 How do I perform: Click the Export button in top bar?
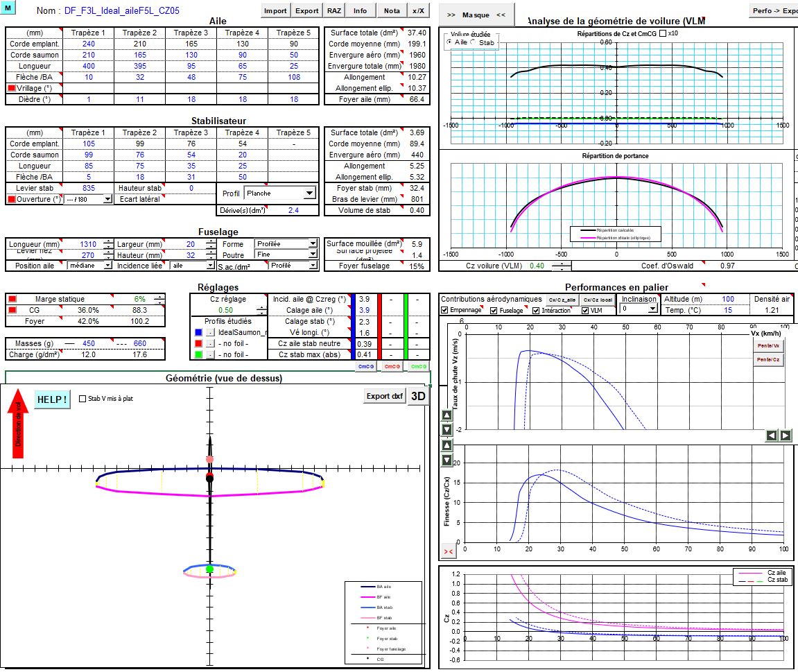click(307, 10)
